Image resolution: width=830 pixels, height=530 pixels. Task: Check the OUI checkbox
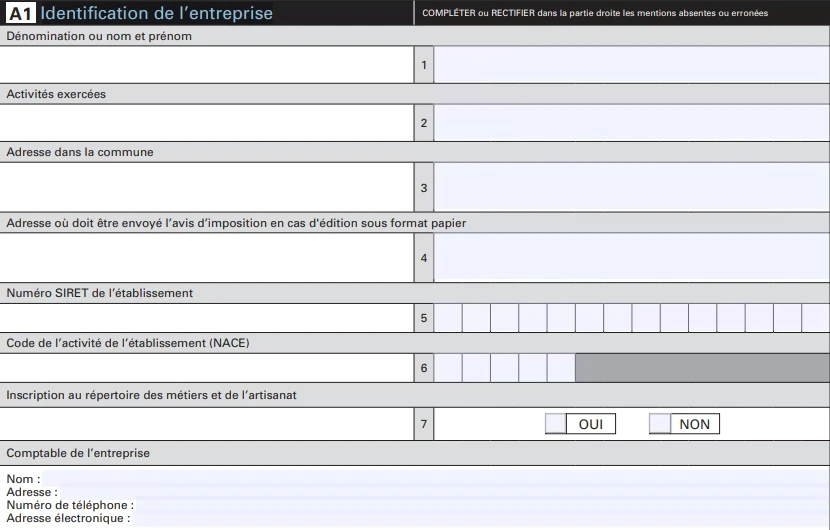click(556, 424)
